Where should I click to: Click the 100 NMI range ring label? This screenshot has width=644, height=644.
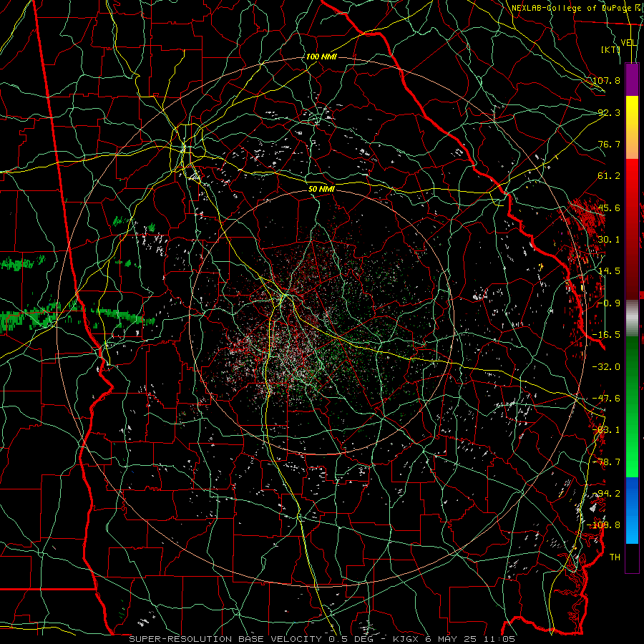coord(321,57)
